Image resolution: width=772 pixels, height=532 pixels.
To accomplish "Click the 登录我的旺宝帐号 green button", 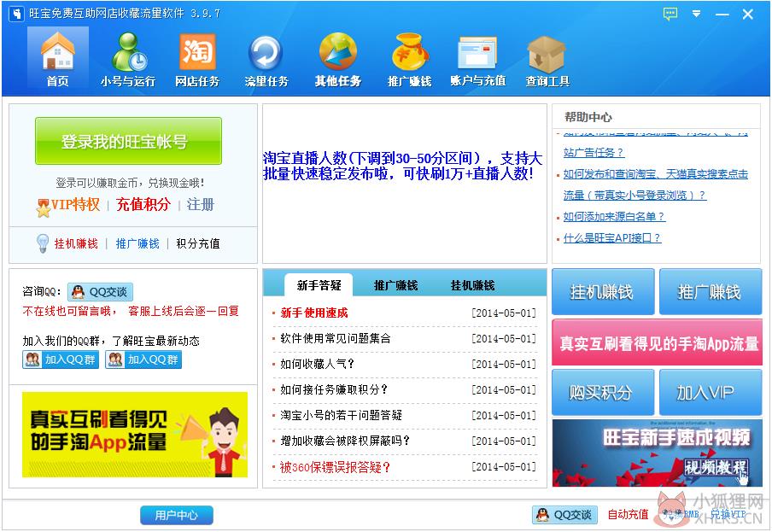I will pos(128,141).
